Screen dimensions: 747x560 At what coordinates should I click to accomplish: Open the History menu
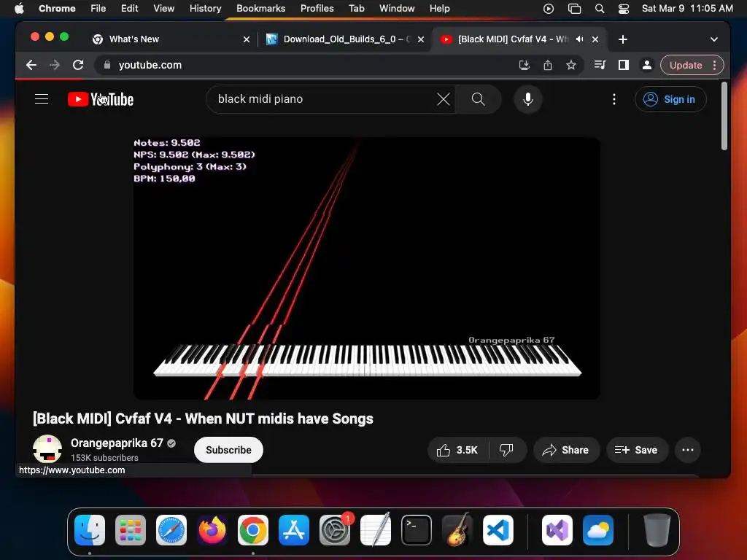pos(205,9)
